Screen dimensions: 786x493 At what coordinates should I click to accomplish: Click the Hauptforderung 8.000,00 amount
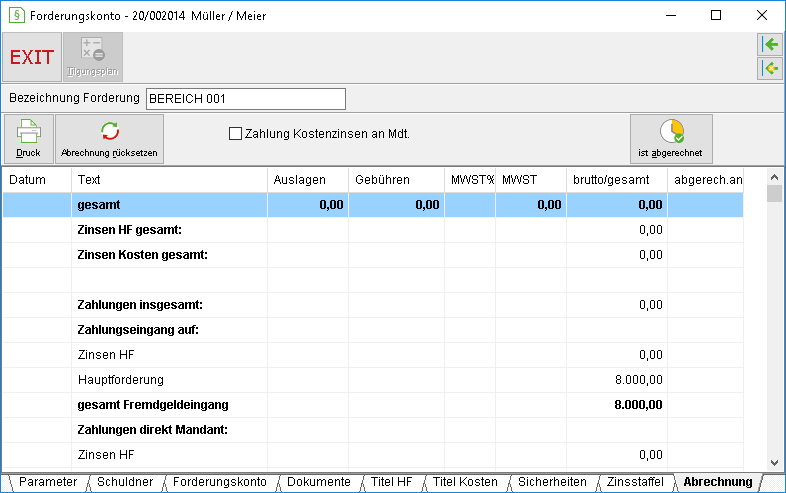(639, 380)
